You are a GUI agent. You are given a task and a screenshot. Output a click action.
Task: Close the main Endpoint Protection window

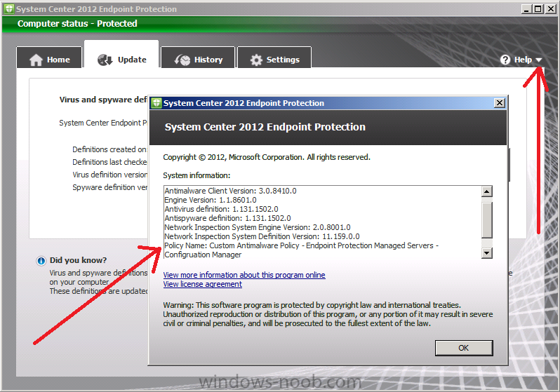(x=550, y=9)
